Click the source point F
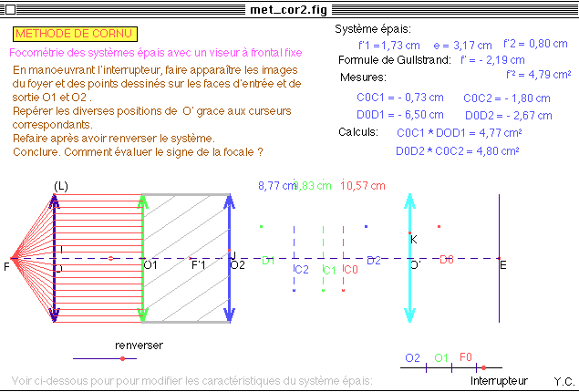The width and height of the screenshot is (579, 392). point(14,258)
